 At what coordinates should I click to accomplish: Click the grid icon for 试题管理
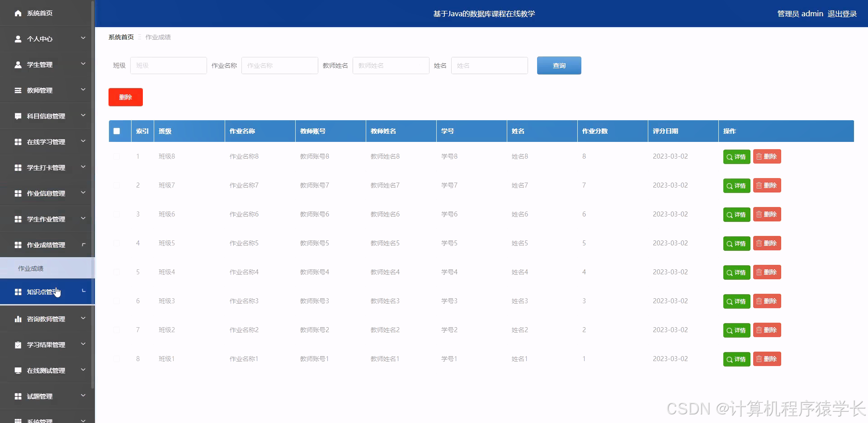click(x=18, y=396)
